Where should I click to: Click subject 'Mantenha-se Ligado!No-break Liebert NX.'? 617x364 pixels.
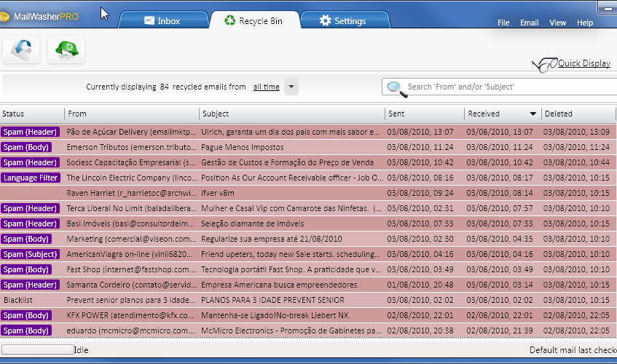click(x=276, y=316)
